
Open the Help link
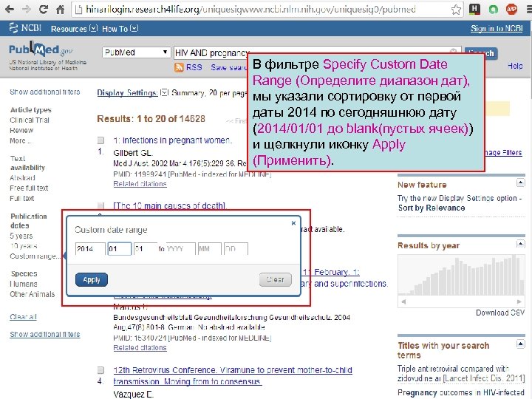pos(515,66)
